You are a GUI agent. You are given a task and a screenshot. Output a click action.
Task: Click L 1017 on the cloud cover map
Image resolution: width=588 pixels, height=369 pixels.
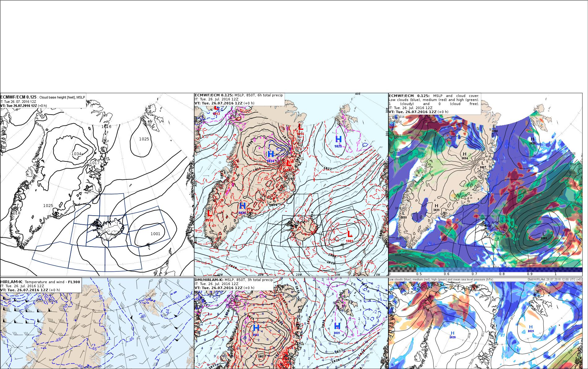coord(483,165)
